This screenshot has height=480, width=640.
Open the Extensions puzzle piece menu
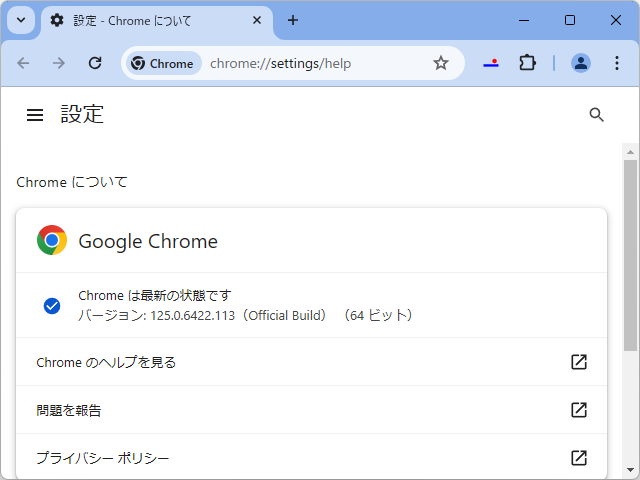pyautogui.click(x=527, y=63)
